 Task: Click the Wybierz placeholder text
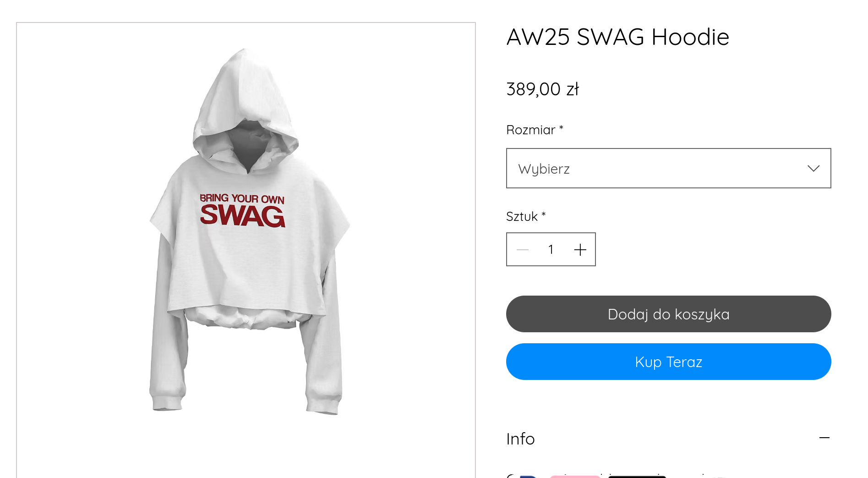point(544,169)
